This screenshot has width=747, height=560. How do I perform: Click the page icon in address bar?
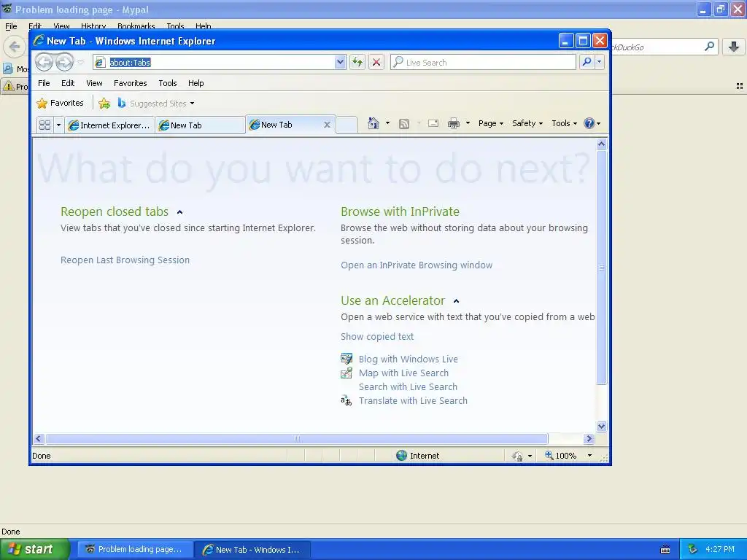[x=99, y=63]
